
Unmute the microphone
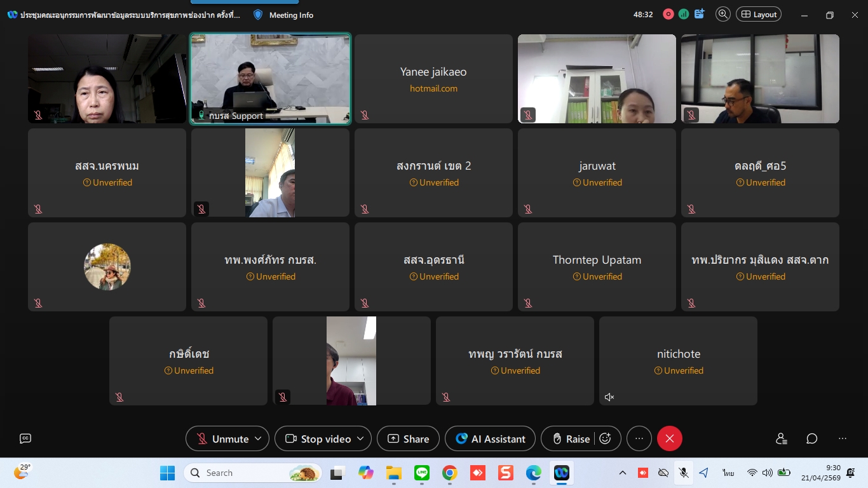(222, 438)
